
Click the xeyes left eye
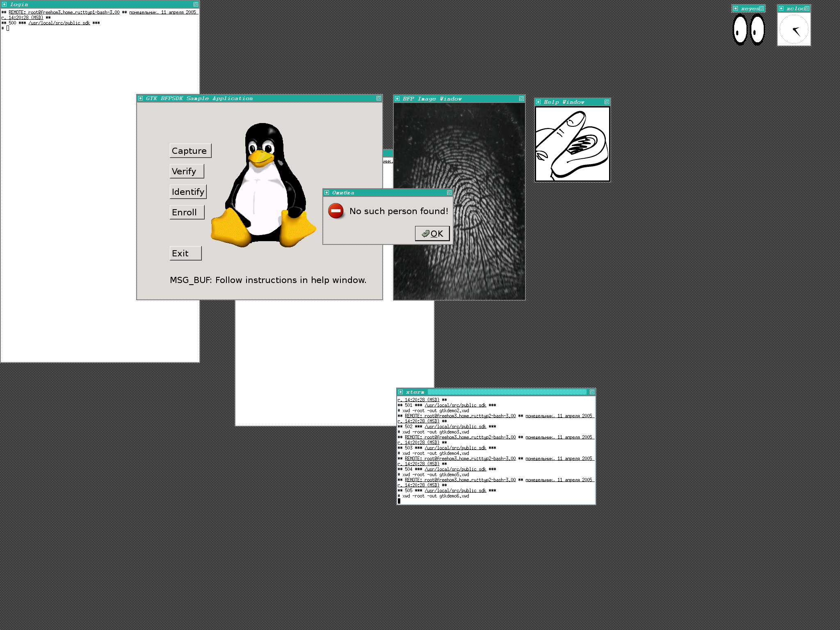coord(740,29)
